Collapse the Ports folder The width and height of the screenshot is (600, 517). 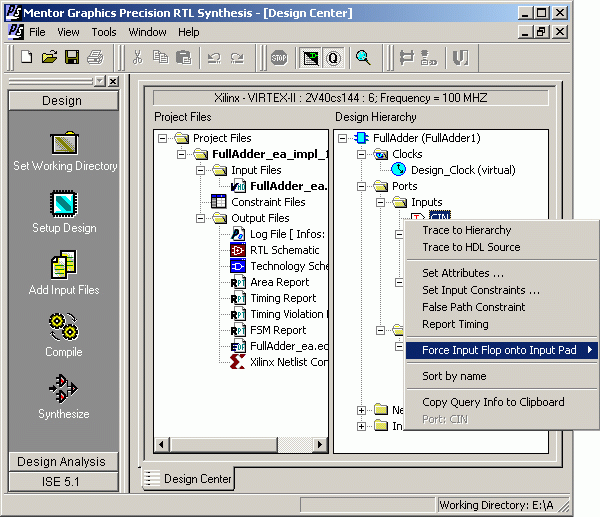coord(361,186)
